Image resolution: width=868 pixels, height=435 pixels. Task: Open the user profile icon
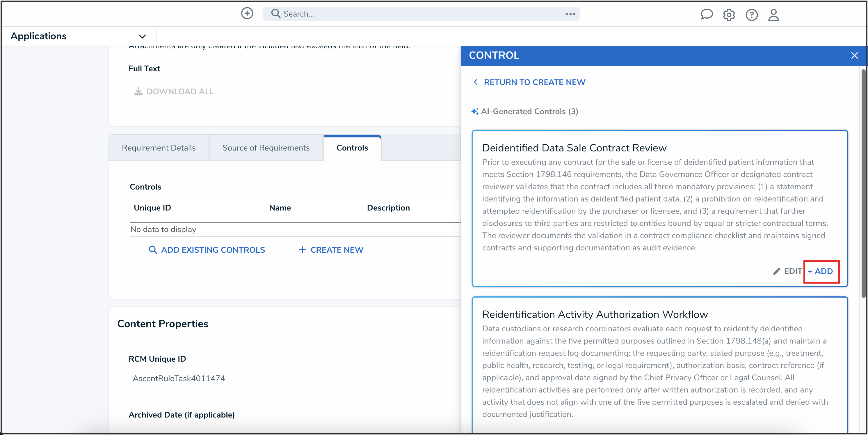pyautogui.click(x=773, y=15)
